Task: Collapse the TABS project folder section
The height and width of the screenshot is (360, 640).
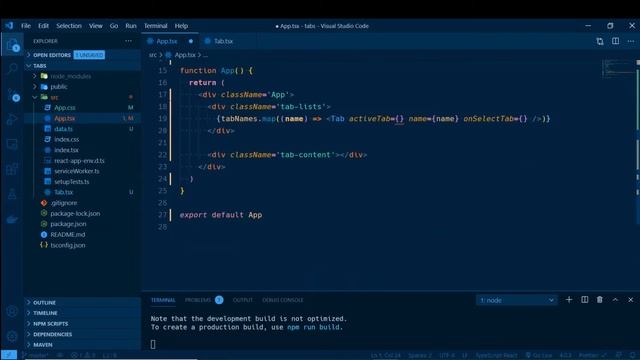Action: [x=40, y=66]
